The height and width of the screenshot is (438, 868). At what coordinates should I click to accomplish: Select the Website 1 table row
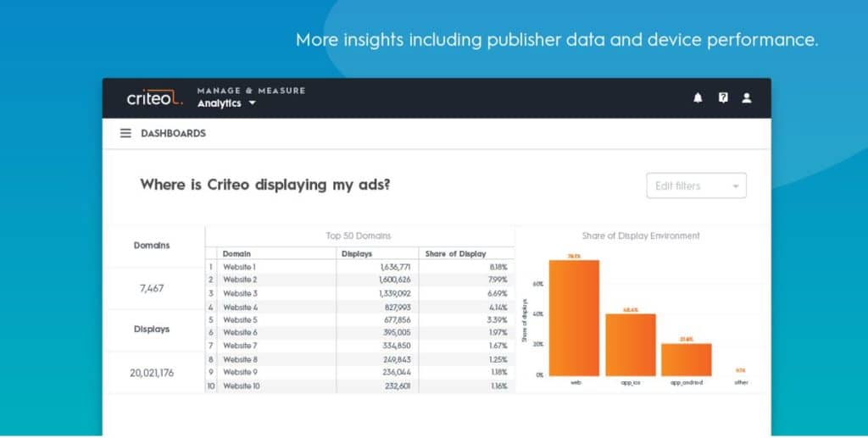359,267
